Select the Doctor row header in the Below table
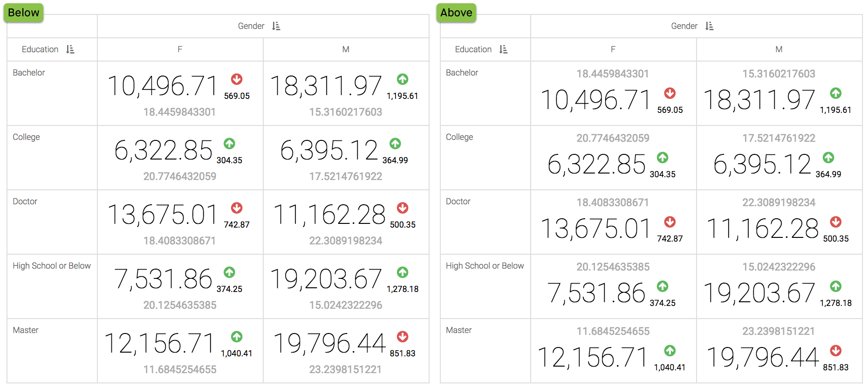Image resolution: width=868 pixels, height=389 pixels. point(25,201)
